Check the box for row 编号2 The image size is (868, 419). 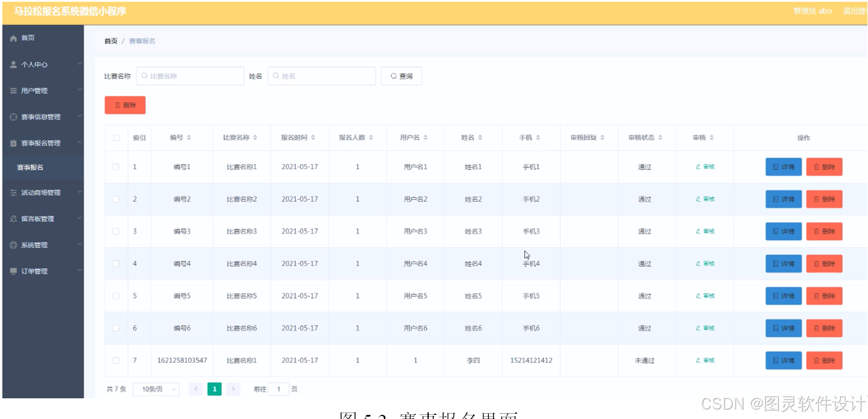tap(116, 199)
